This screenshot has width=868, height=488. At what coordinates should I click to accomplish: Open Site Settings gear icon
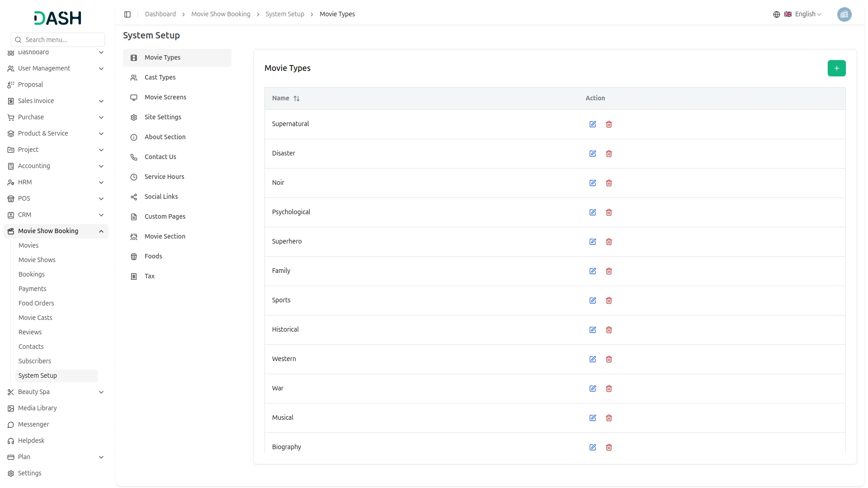pos(133,117)
